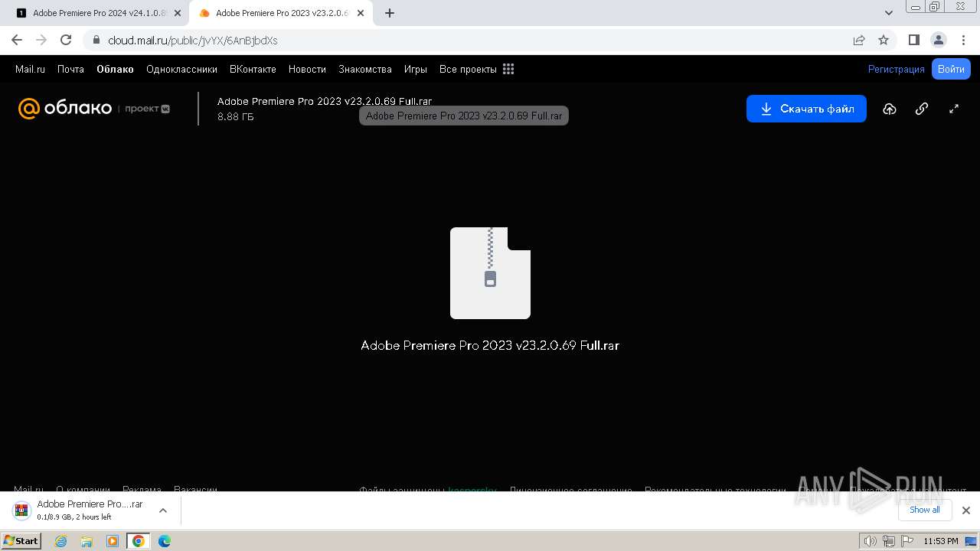
Task: Click the save to cloud icon
Action: tap(890, 109)
